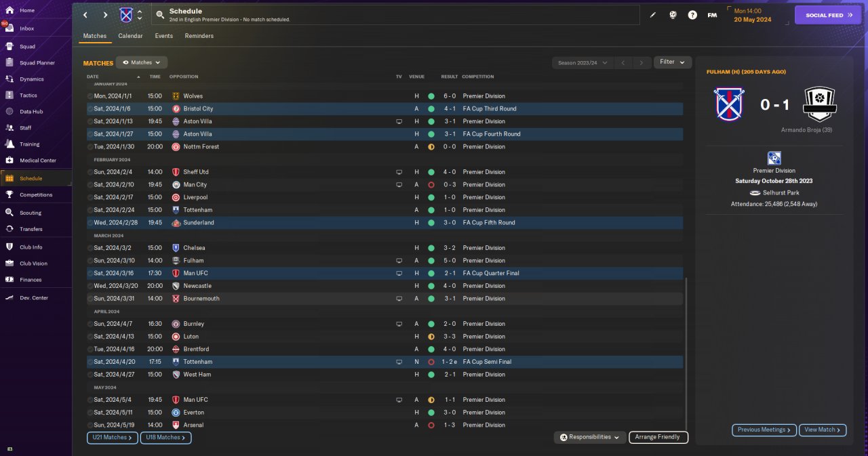Screen dimensions: 868x456
Task: Open the Competitions trophy icon
Action: (9, 194)
